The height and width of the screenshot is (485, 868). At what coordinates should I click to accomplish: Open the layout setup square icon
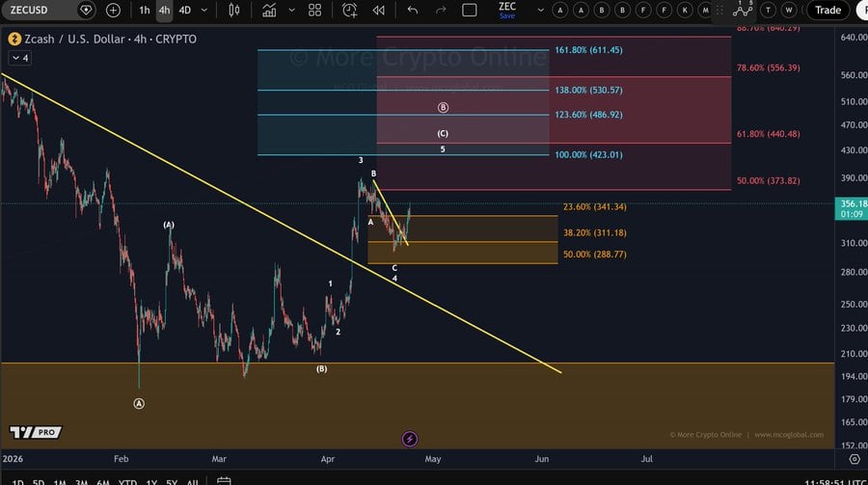pyautogui.click(x=470, y=10)
